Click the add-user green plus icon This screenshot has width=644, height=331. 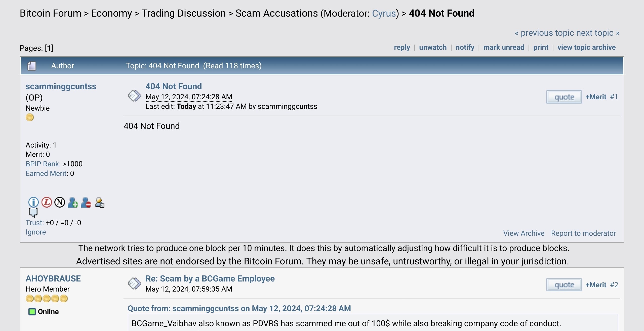point(73,202)
